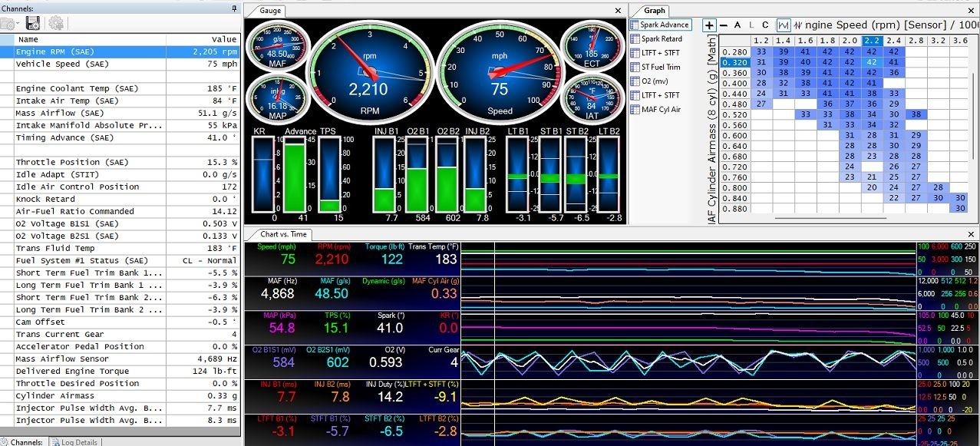The width and height of the screenshot is (980, 446).
Task: Pin the Channels panel with pushpin icon
Action: [234, 8]
